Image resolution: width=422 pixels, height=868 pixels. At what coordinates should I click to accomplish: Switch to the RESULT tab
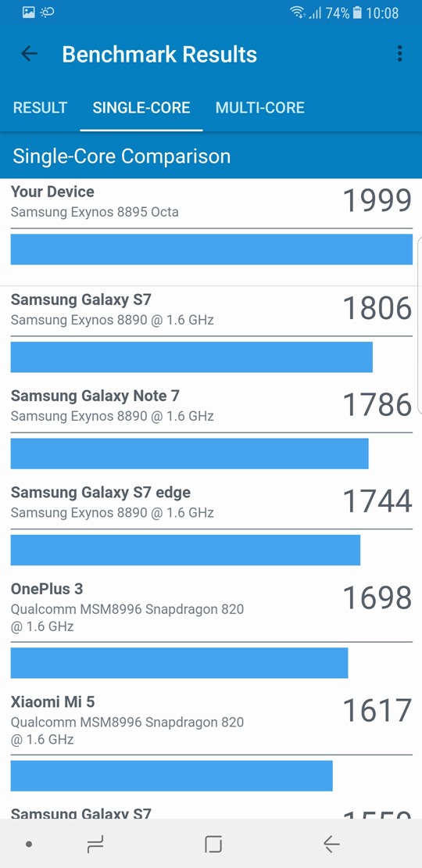[41, 107]
